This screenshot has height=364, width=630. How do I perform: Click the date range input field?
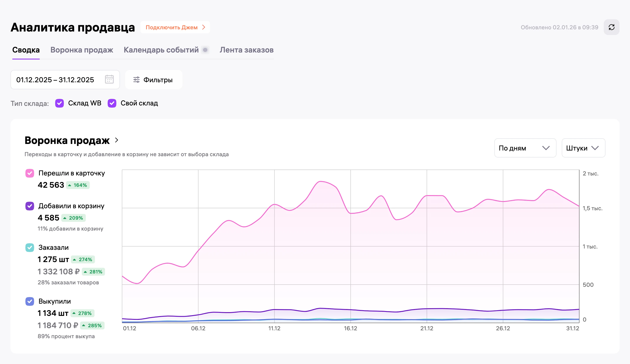pos(65,80)
